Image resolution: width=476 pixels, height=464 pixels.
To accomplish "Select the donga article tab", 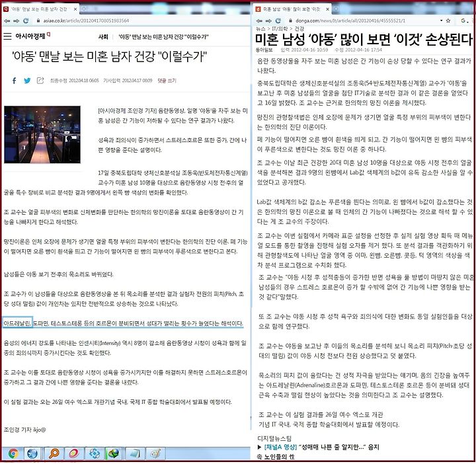I will click(x=292, y=9).
